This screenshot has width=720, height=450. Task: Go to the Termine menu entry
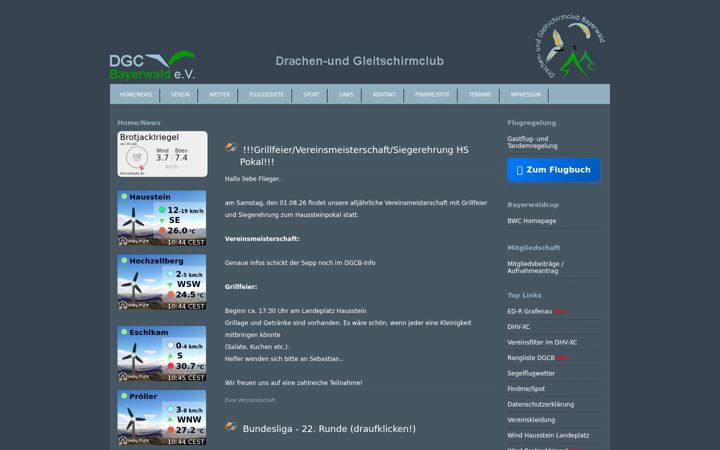tap(480, 95)
